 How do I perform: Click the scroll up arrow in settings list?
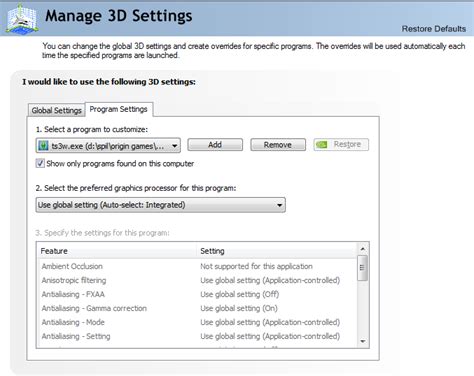pos(362,249)
